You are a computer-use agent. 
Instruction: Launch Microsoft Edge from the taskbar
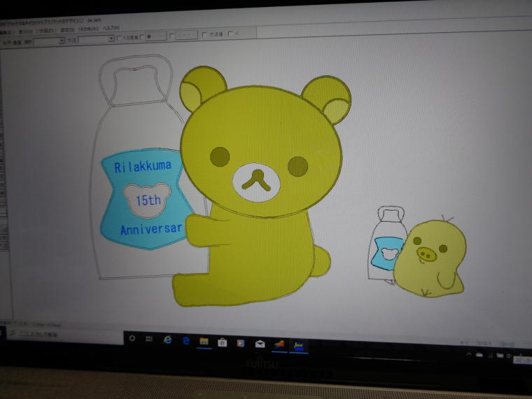185,340
